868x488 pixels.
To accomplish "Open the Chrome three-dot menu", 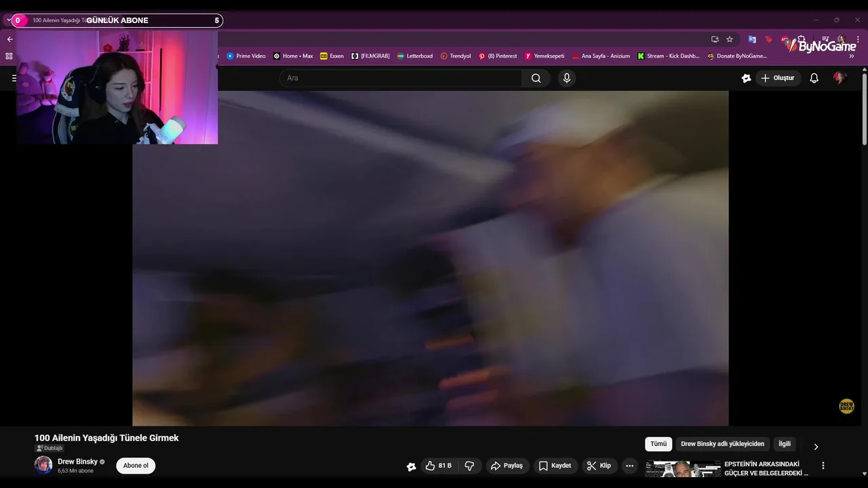I will (858, 39).
